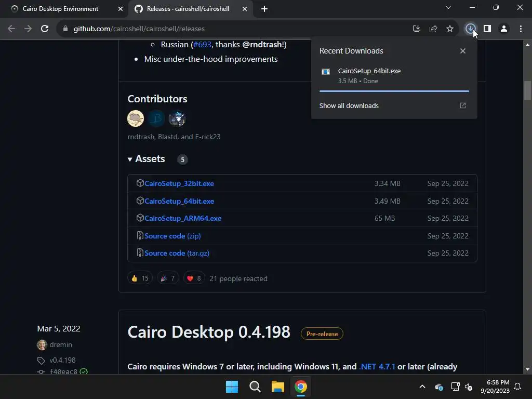532x399 pixels.
Task: Click the thumbs up reaction with 15
Action: click(140, 278)
